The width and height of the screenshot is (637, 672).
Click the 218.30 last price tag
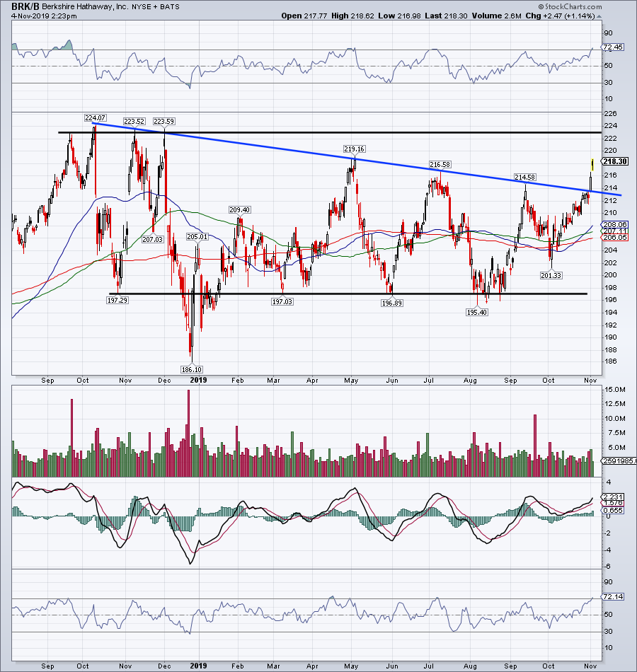[614, 161]
